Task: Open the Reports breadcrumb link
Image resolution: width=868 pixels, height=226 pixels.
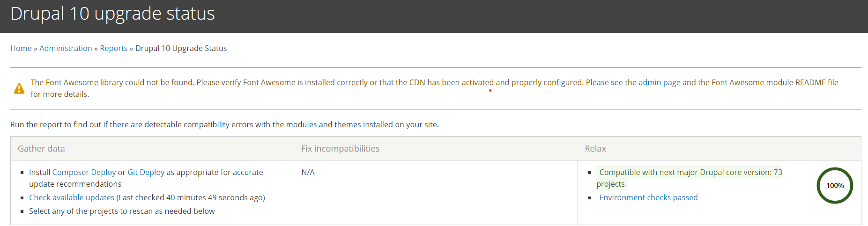Action: (x=113, y=48)
